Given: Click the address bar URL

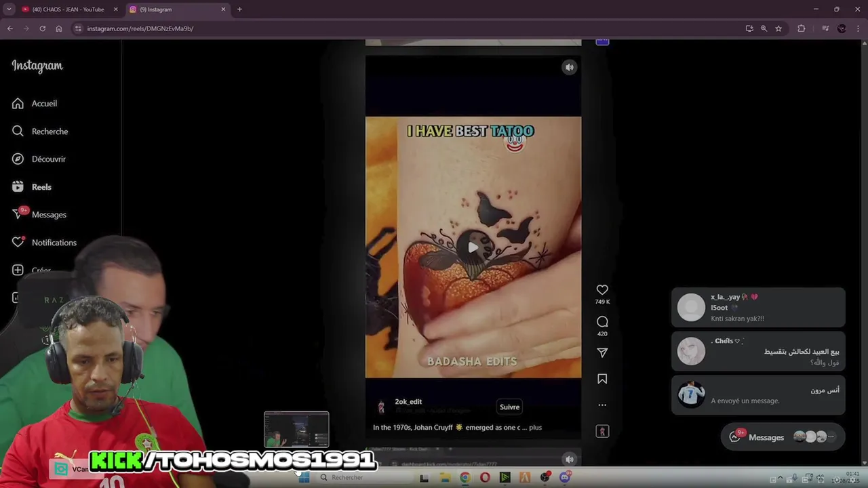Looking at the screenshot, I should coord(140,28).
